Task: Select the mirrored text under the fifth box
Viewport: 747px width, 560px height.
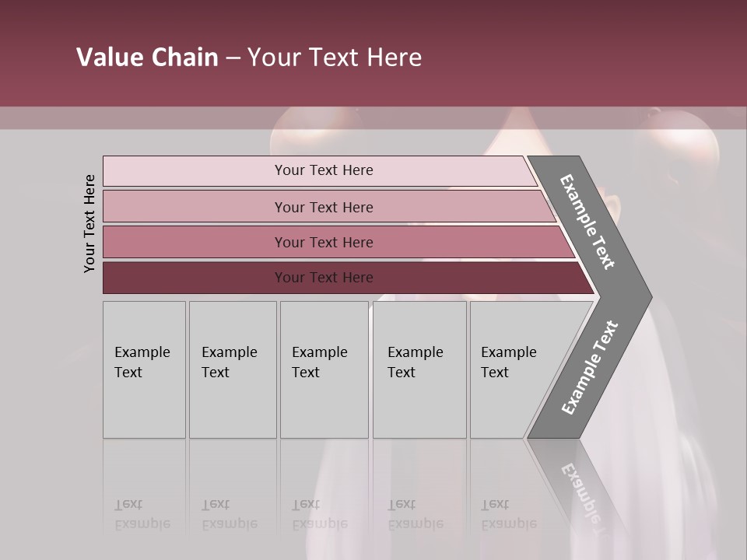Action: [509, 514]
